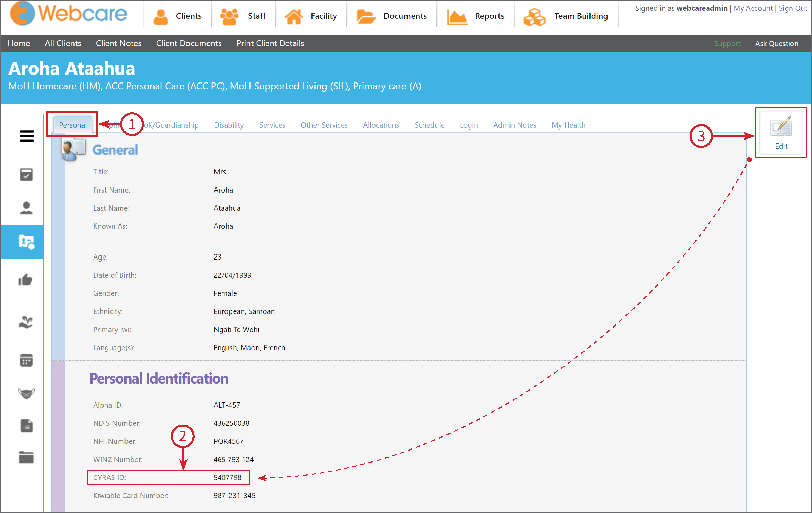
Task: Click the checklist calendar sidebar icon
Action: click(x=26, y=175)
